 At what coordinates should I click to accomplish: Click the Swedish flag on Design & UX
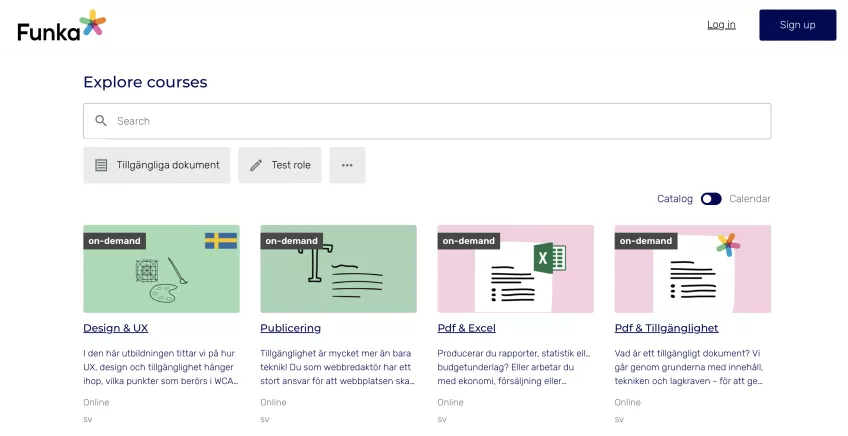[221, 241]
